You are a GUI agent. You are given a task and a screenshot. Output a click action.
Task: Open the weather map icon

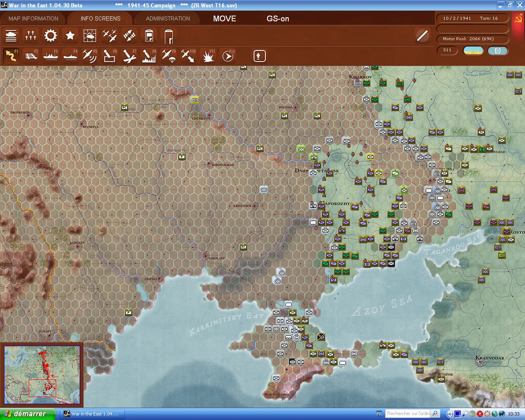(x=90, y=36)
